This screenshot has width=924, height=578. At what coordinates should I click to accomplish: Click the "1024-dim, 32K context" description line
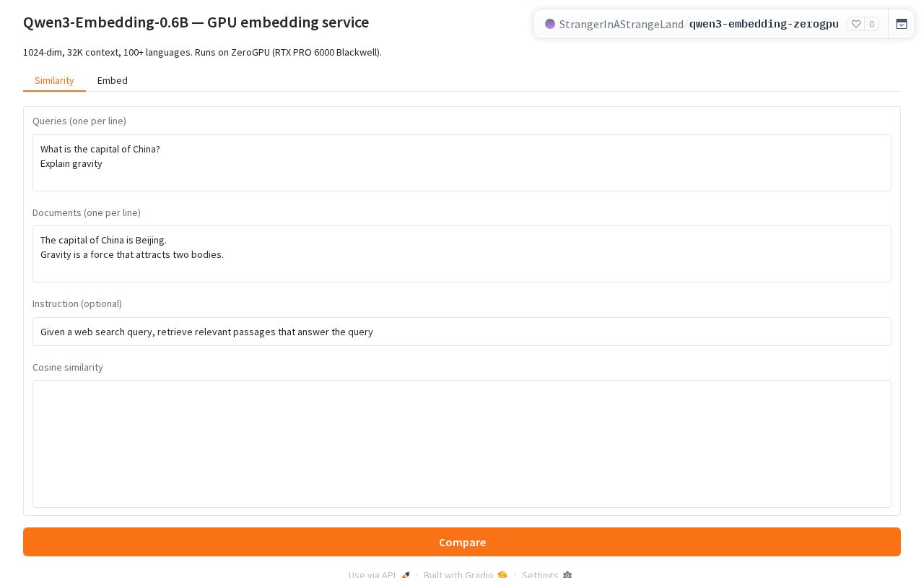tap(202, 52)
